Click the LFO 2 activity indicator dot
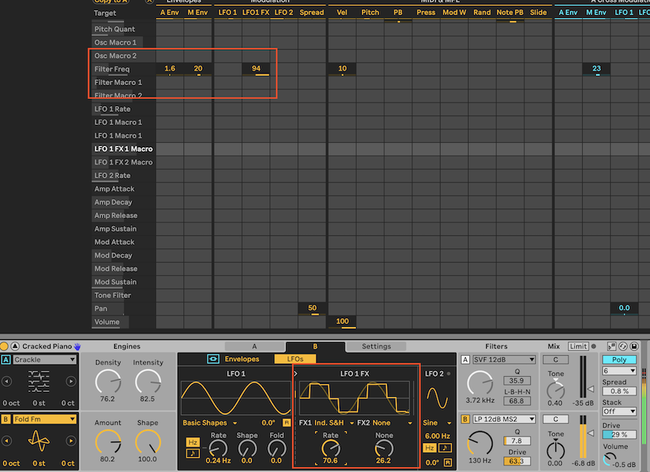Screen dimensions: 650x472 tap(449, 374)
